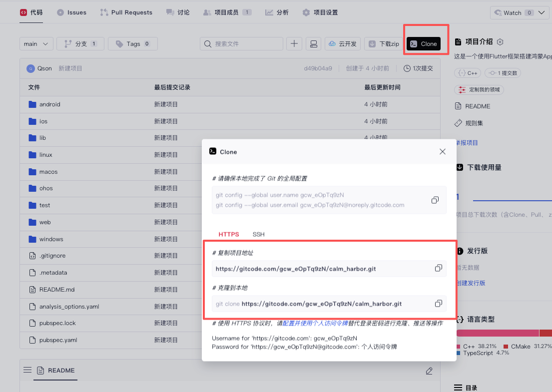This screenshot has width=552, height=392.
Task: Edit README with pencil icon
Action: point(429,371)
